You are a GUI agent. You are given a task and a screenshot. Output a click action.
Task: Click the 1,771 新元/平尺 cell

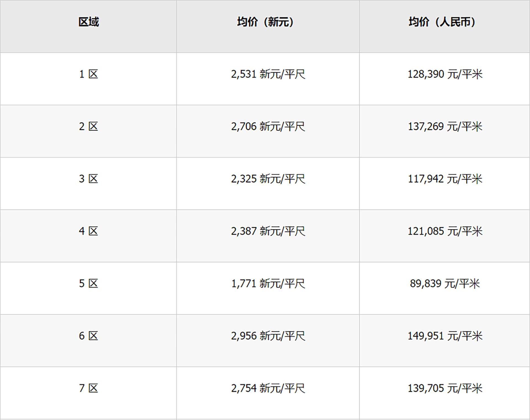tap(268, 284)
